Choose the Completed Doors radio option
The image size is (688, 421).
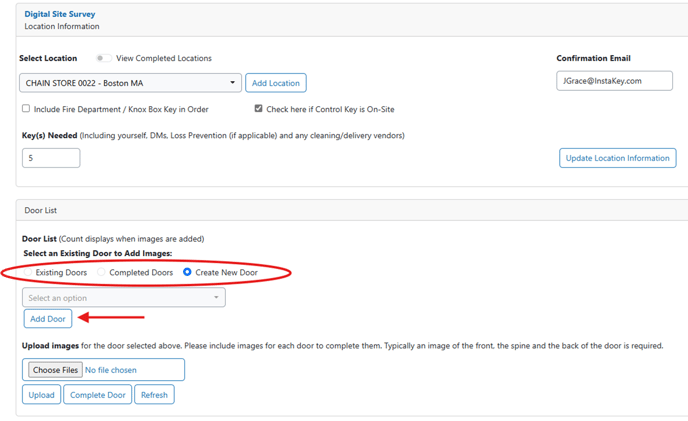click(102, 272)
